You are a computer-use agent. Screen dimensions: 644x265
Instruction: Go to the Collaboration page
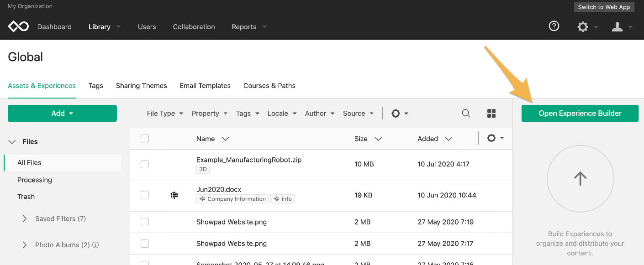point(194,27)
